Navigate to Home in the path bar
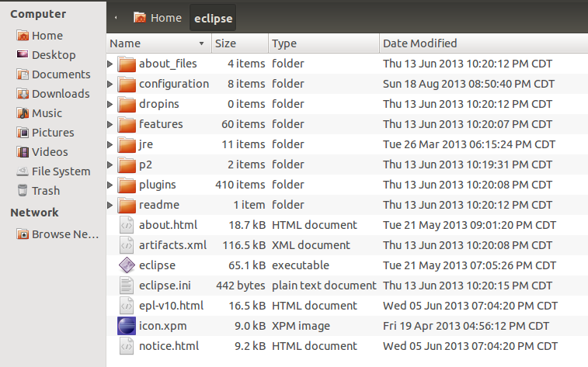This screenshot has width=588, height=367. click(x=158, y=17)
